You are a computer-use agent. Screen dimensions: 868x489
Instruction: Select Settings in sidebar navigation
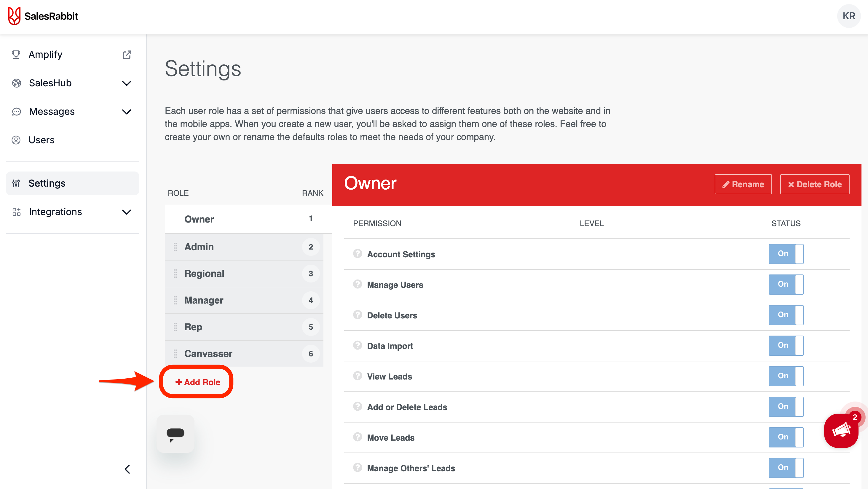tap(47, 183)
